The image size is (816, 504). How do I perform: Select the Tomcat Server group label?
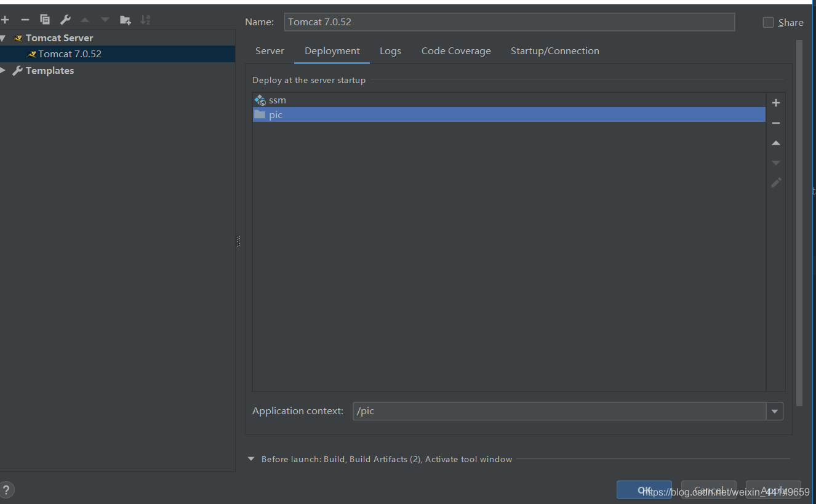[x=60, y=38]
